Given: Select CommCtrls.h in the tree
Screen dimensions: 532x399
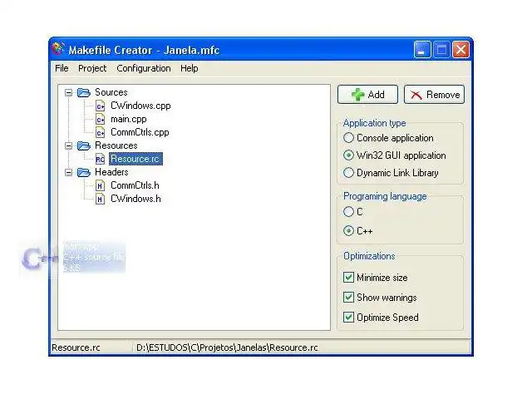Looking at the screenshot, I should 135,185.
